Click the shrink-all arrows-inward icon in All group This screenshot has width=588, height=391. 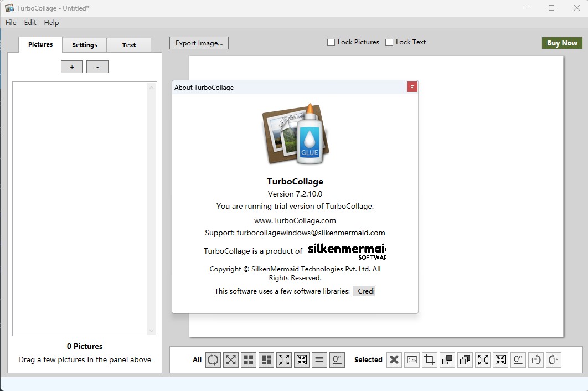tap(302, 360)
